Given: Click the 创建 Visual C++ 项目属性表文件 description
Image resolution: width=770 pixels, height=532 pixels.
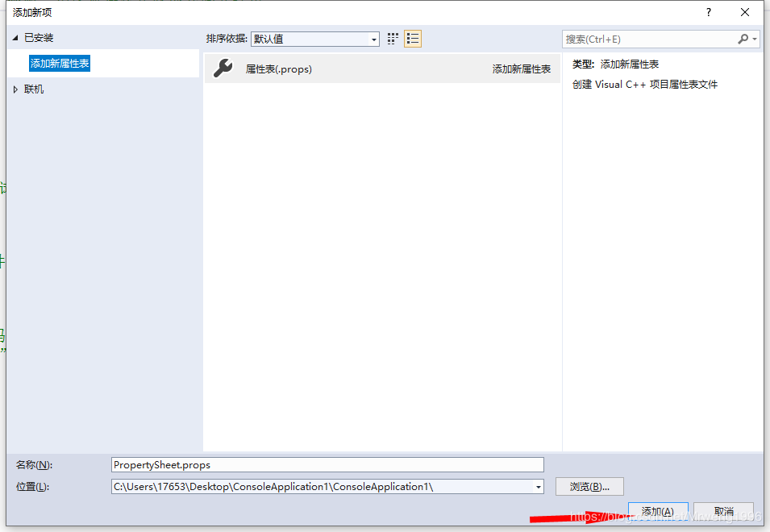Looking at the screenshot, I should coord(645,85).
